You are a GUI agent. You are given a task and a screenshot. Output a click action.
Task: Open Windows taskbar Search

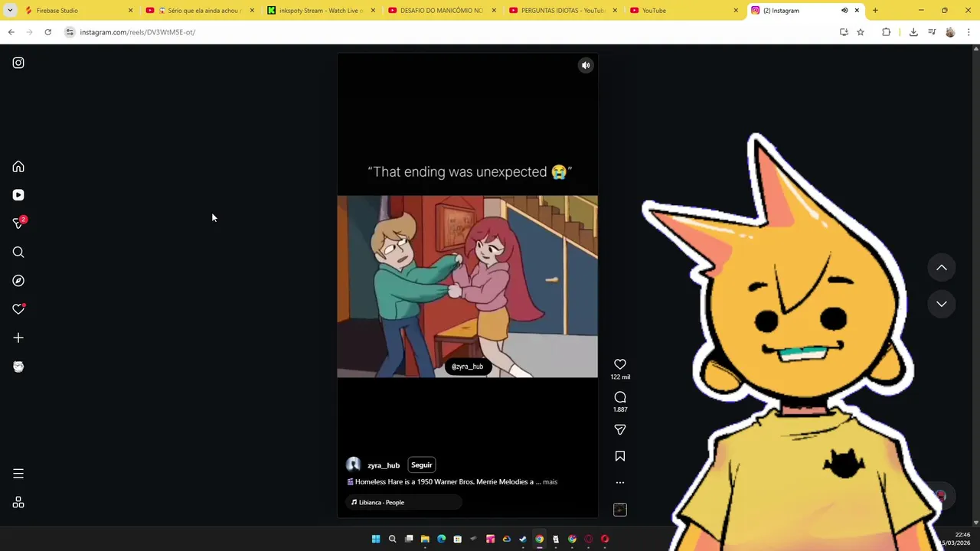(x=392, y=540)
